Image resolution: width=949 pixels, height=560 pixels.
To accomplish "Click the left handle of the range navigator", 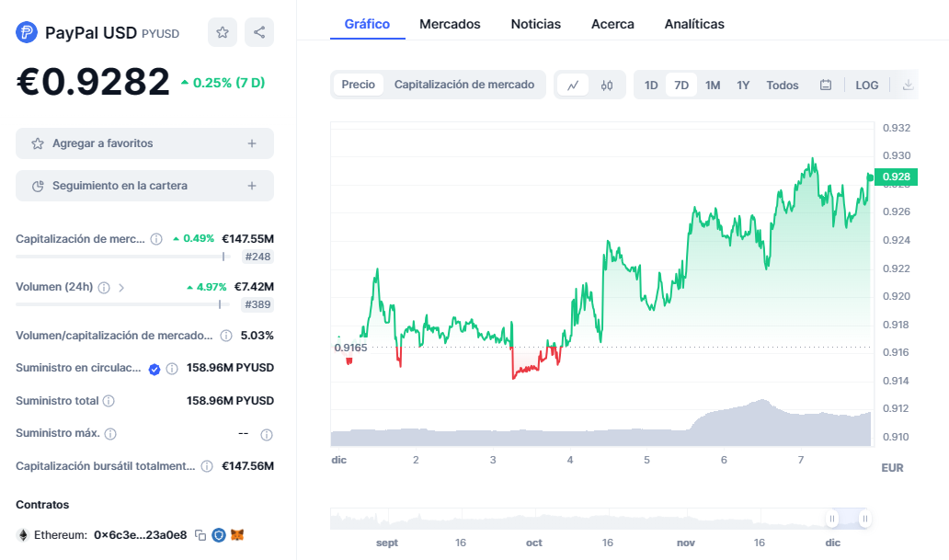I will 832,519.
